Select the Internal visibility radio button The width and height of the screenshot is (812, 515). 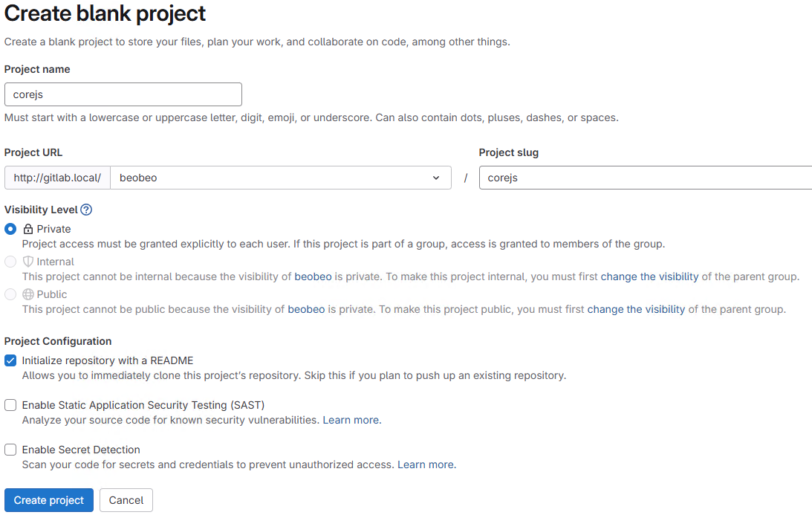click(10, 262)
